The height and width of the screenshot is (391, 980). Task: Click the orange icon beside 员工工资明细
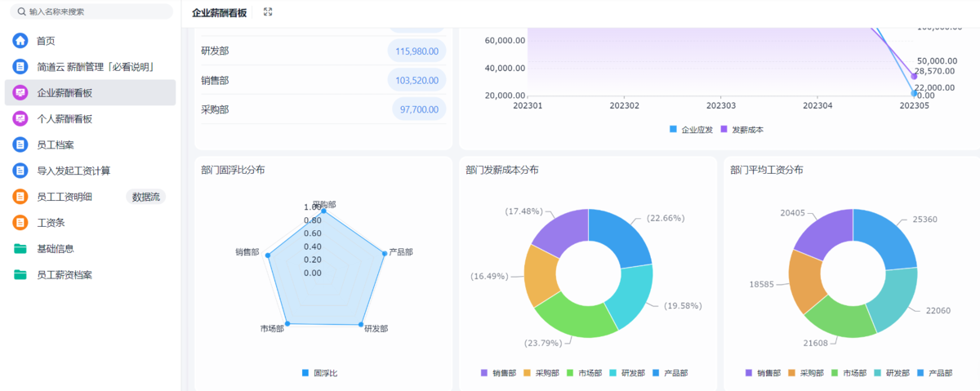20,197
